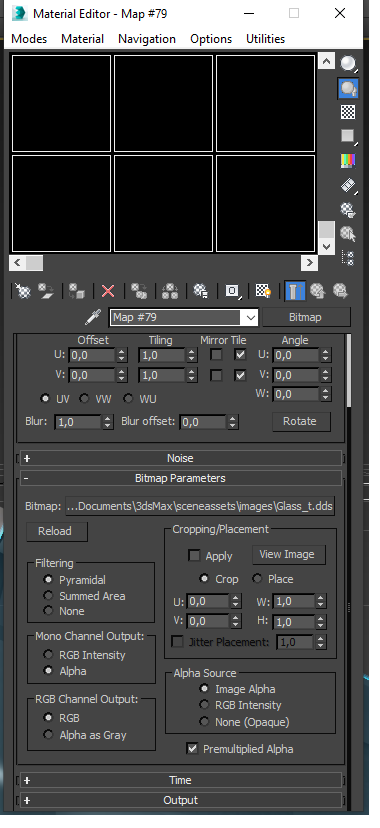The image size is (380, 828).
Task: Enable Mirror checkbox for U row
Action: pos(216,354)
